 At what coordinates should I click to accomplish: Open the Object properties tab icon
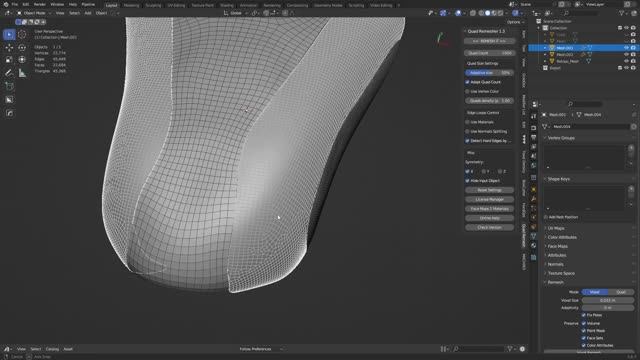coord(533,189)
